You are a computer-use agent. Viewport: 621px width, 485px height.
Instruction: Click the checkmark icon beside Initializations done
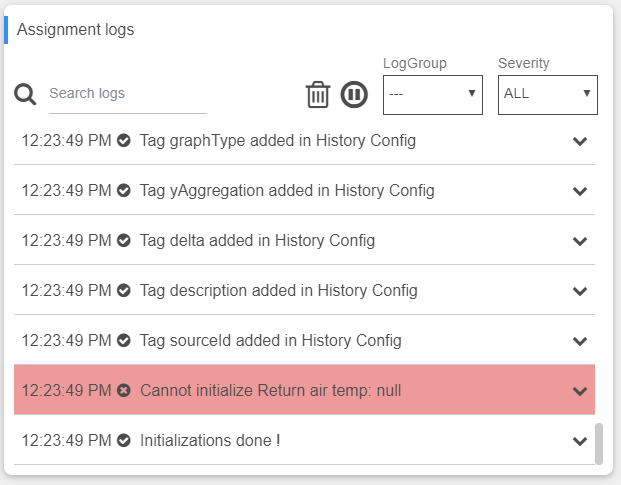(x=124, y=441)
